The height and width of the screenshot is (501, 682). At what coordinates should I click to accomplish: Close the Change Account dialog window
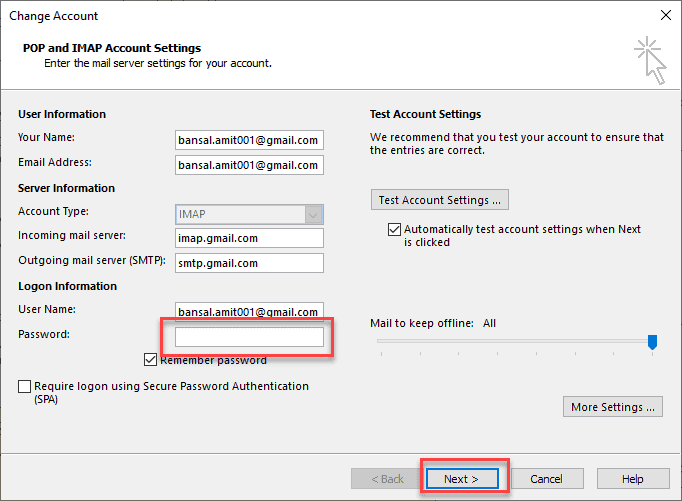tap(665, 16)
